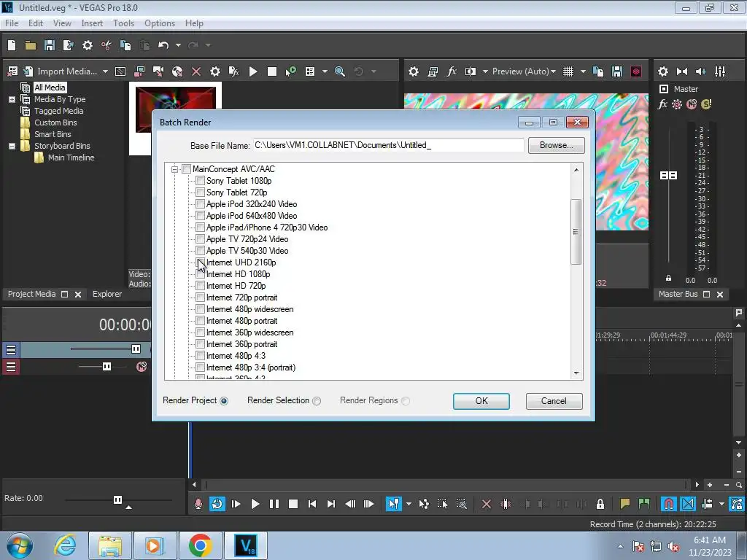747x560 pixels.
Task: Check the MainConcept AVC/AAC parent checkbox
Action: coord(186,169)
